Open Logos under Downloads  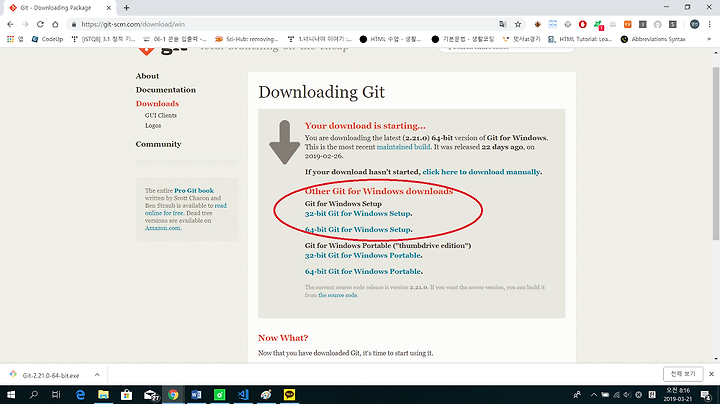coord(153,126)
